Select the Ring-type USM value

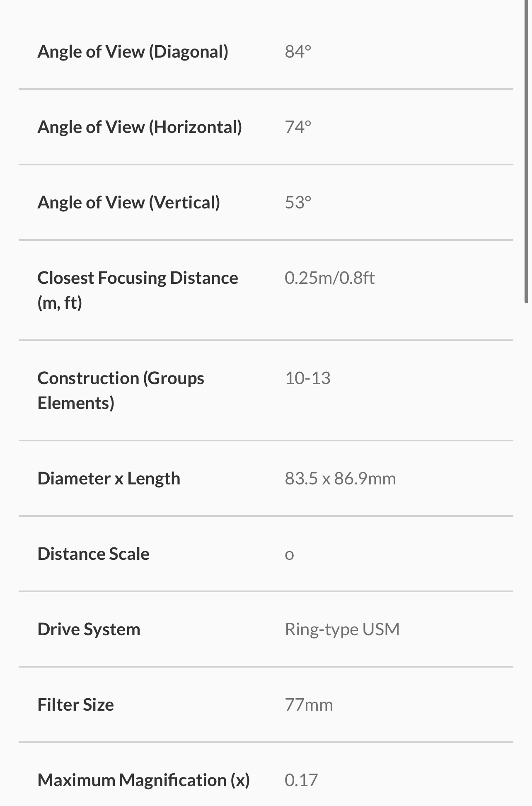click(x=342, y=629)
